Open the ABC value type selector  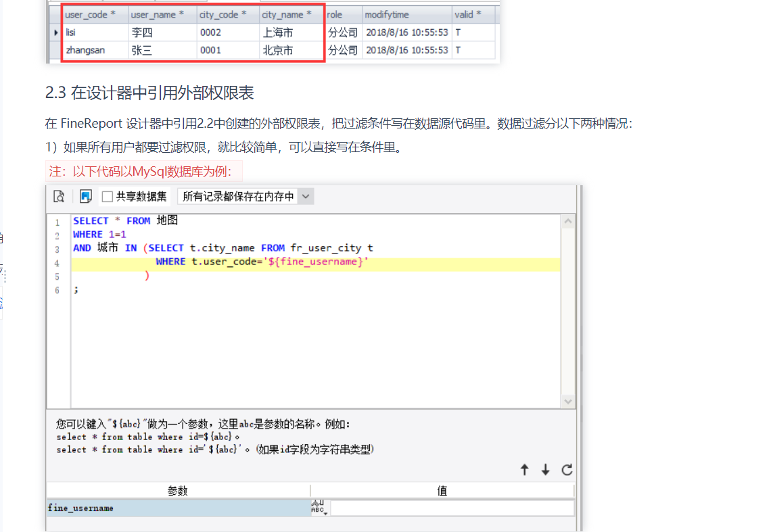[319, 508]
